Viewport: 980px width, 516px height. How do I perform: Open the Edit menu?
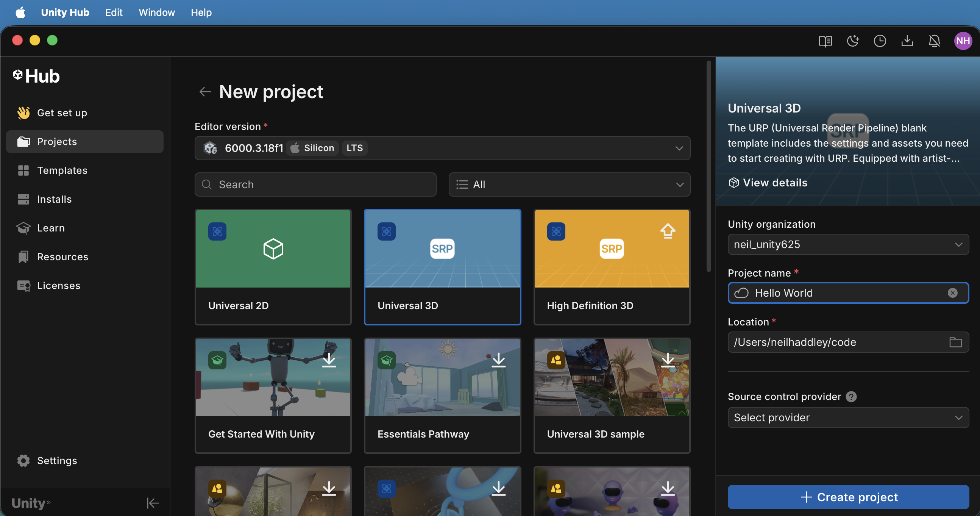click(x=114, y=12)
